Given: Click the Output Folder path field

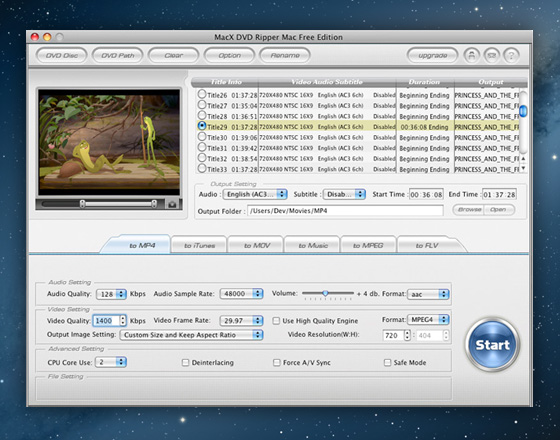Looking at the screenshot, I should coord(345,211).
